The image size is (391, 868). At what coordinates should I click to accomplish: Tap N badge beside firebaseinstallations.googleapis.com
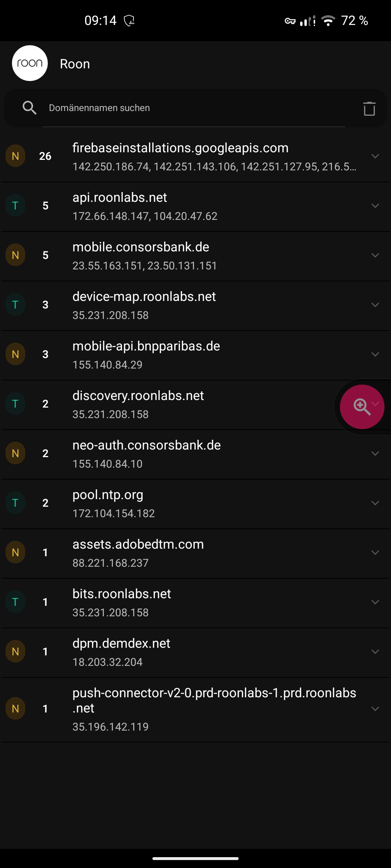[15, 156]
